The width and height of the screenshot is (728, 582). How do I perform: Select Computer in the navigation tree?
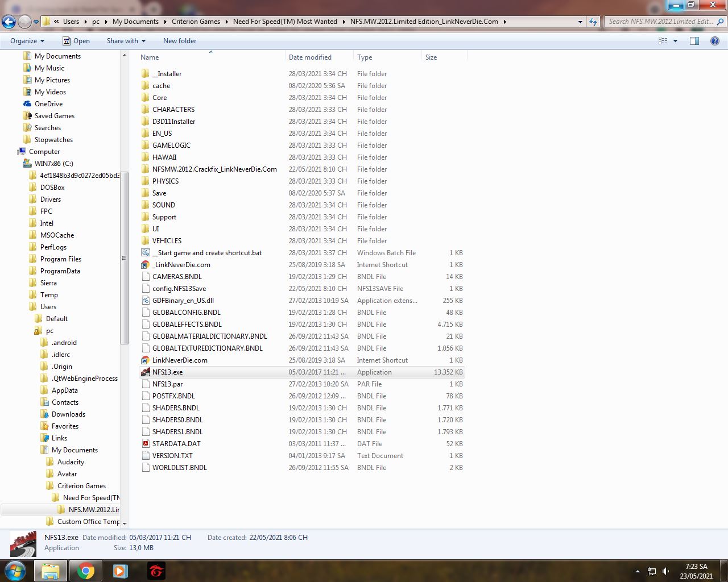pos(44,152)
